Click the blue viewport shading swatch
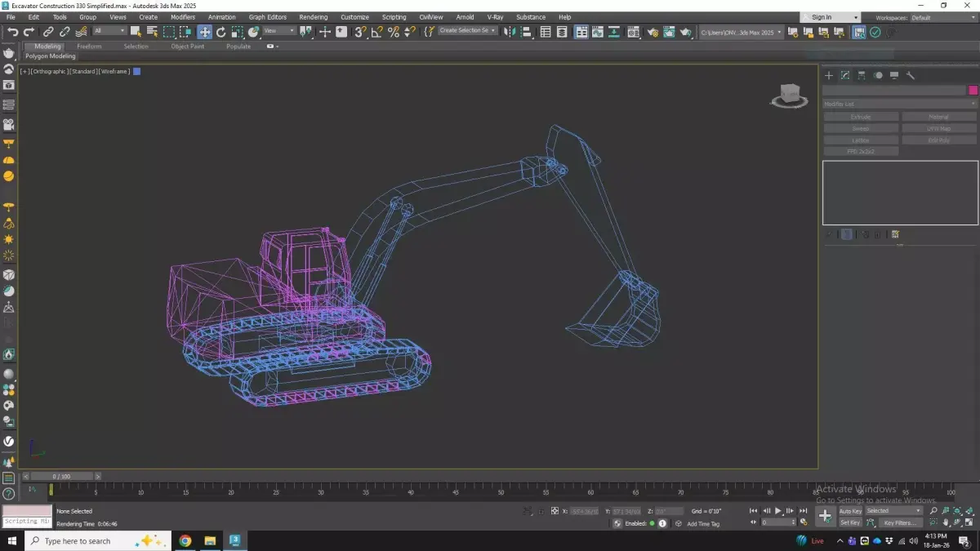Screen dimensions: 980x551 click(137, 72)
